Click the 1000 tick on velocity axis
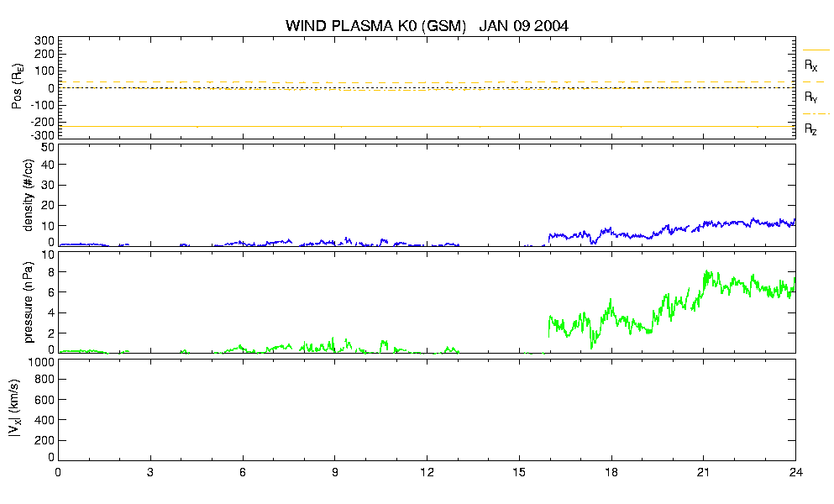 click(41, 362)
